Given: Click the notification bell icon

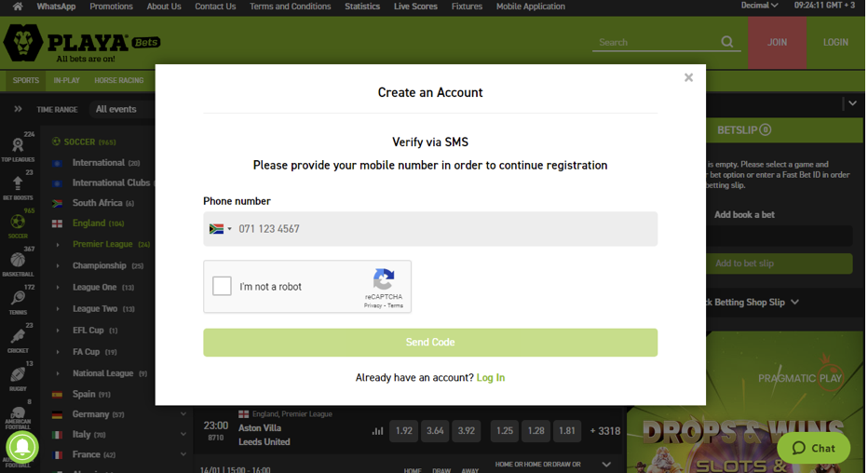Looking at the screenshot, I should 21,448.
